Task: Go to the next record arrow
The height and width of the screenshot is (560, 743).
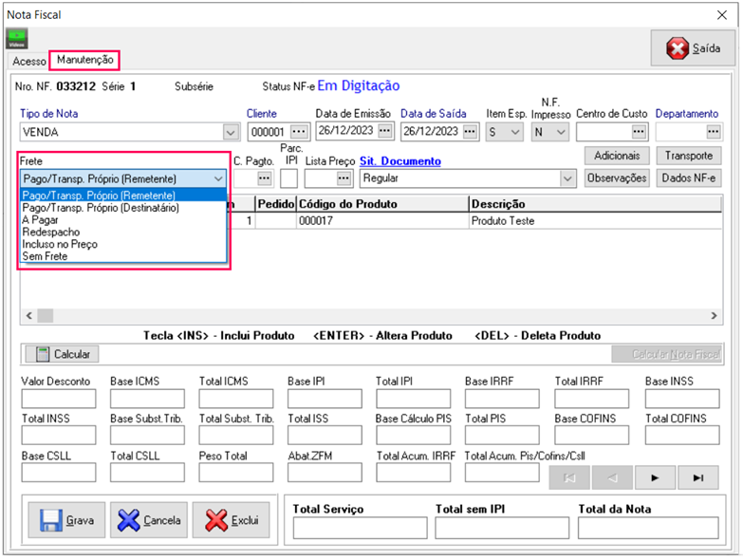Action: 655,477
